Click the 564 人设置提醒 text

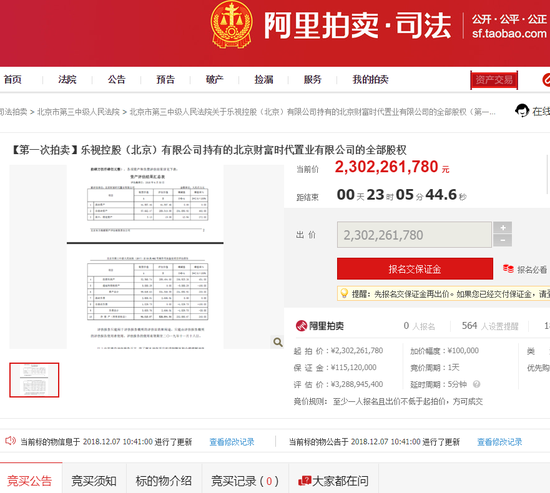coord(490,326)
